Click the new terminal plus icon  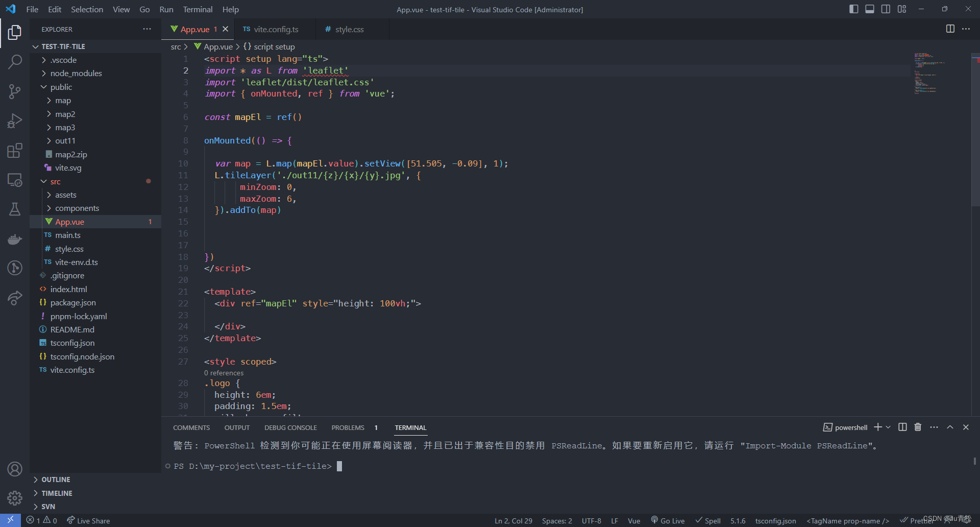coord(878,427)
